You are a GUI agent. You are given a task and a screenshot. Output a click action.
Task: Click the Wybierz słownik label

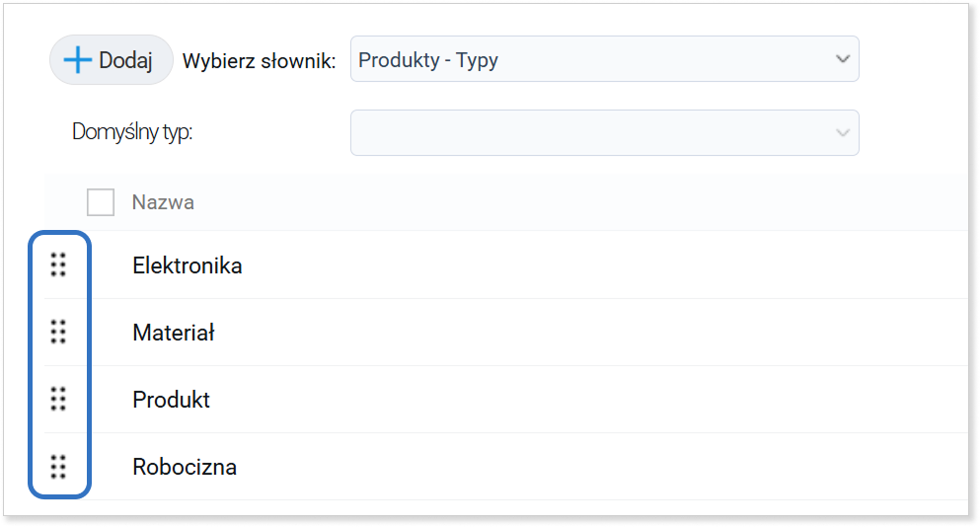[x=259, y=61]
